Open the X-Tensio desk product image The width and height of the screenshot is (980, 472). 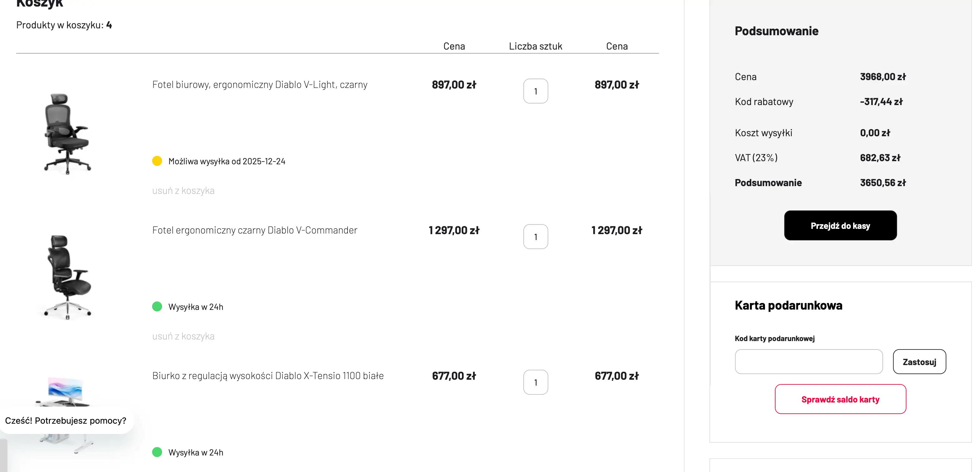tap(65, 392)
